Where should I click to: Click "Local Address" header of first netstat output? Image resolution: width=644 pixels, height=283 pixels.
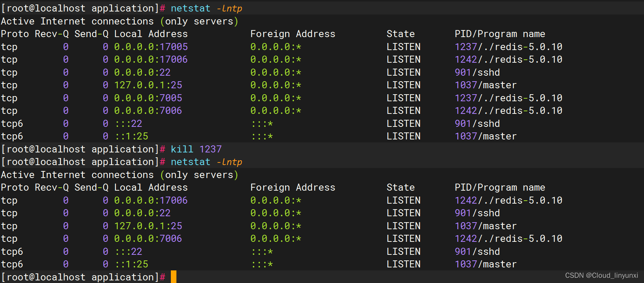pyautogui.click(x=151, y=34)
